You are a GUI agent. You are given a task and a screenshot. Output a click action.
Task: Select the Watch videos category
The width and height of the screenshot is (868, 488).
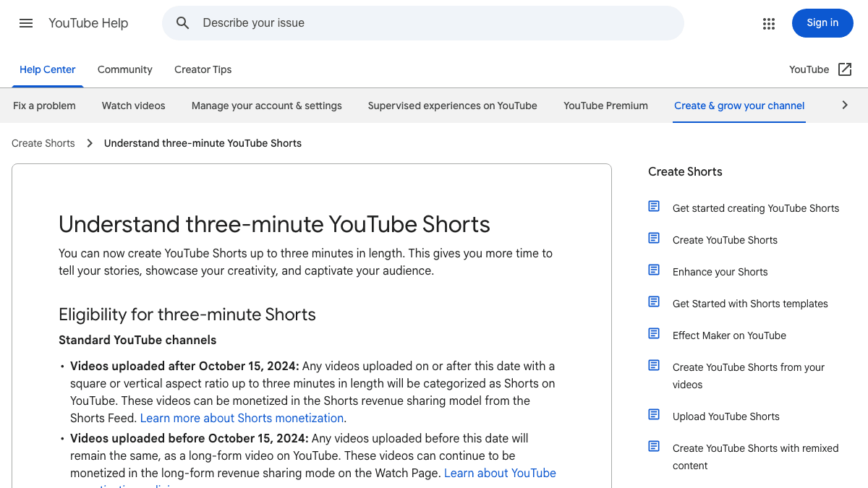(134, 106)
